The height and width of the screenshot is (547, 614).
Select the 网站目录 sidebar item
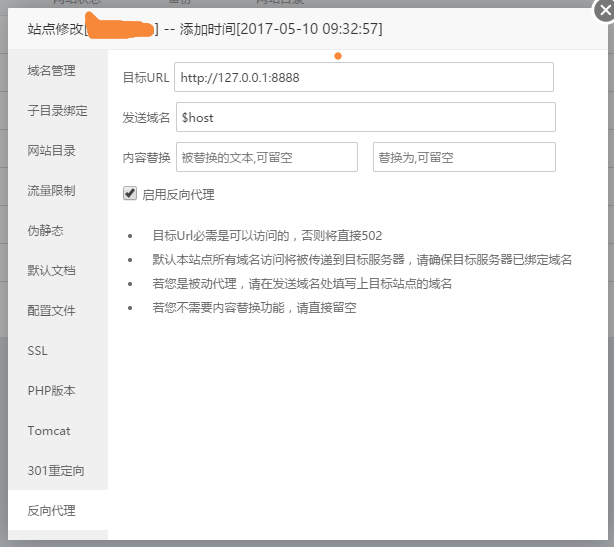click(x=52, y=151)
